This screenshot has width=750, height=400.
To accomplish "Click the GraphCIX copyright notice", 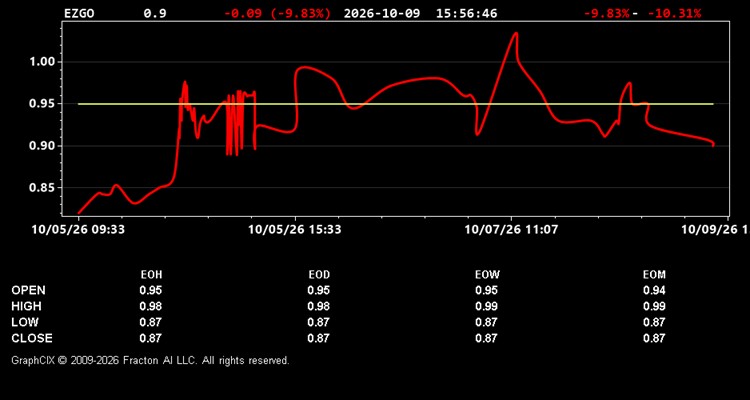I will 150,360.
